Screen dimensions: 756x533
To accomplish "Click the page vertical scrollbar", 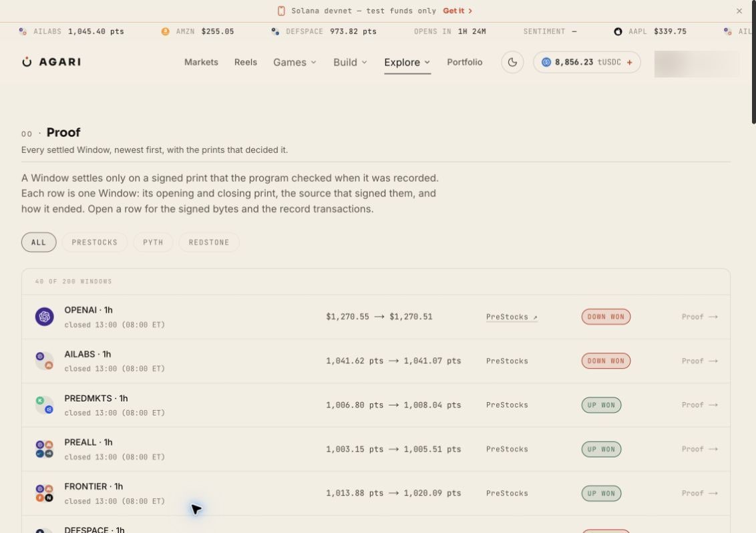I will pos(753,63).
